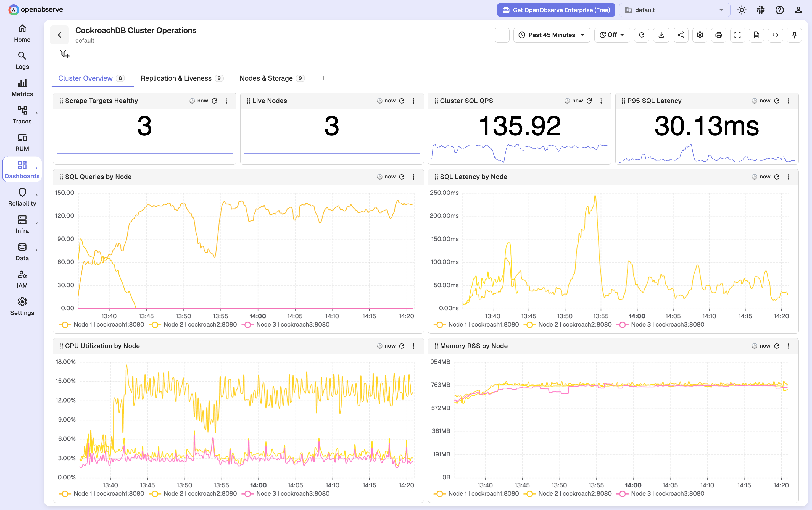Toggle Node 3 series in CPU Utilization legend
Image resolution: width=812 pixels, height=510 pixels.
click(x=286, y=493)
